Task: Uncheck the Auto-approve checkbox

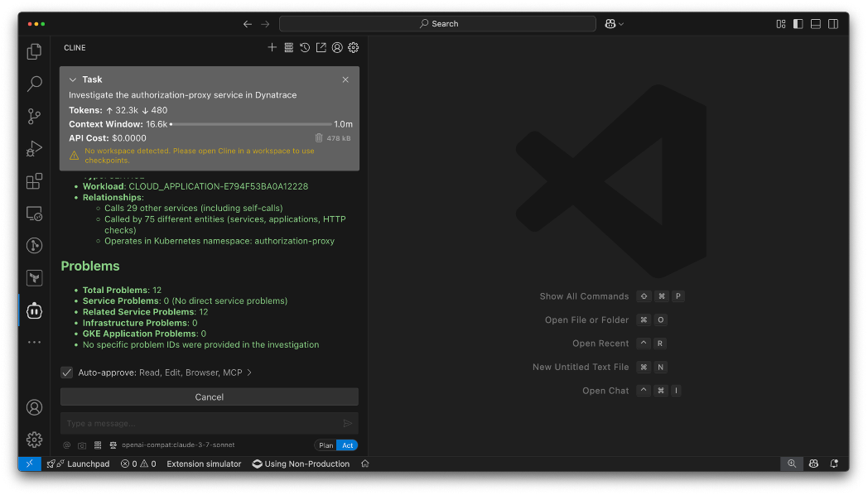Action: pos(67,372)
